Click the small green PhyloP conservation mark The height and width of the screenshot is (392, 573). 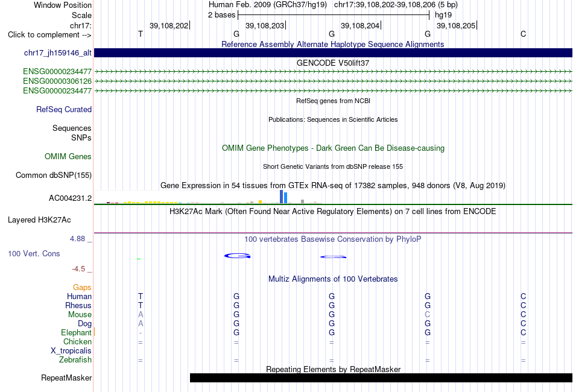[x=139, y=259]
